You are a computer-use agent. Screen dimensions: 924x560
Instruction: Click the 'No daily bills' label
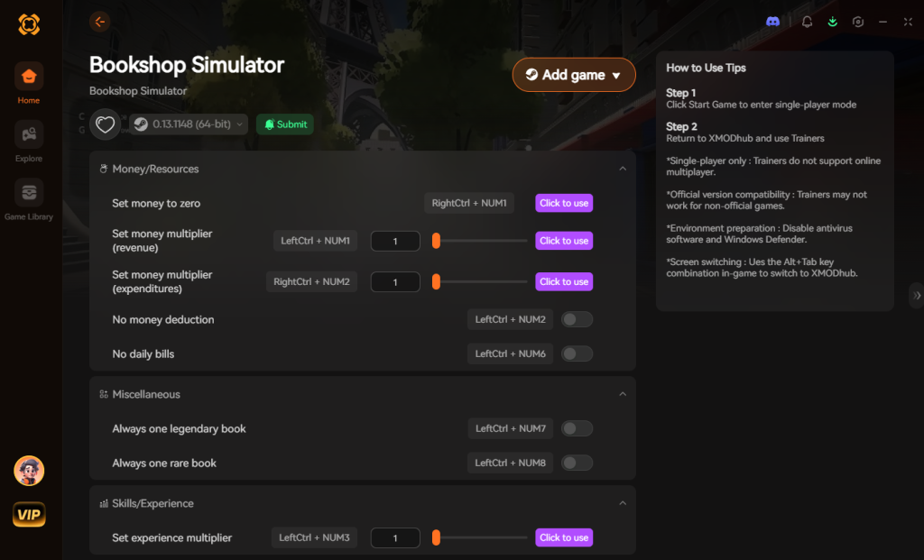click(x=143, y=353)
